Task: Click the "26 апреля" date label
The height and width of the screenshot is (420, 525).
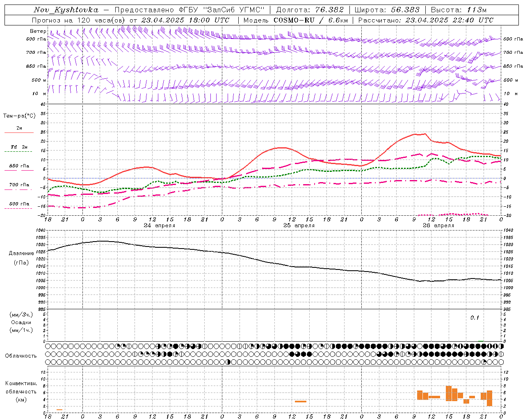Action: click(438, 226)
